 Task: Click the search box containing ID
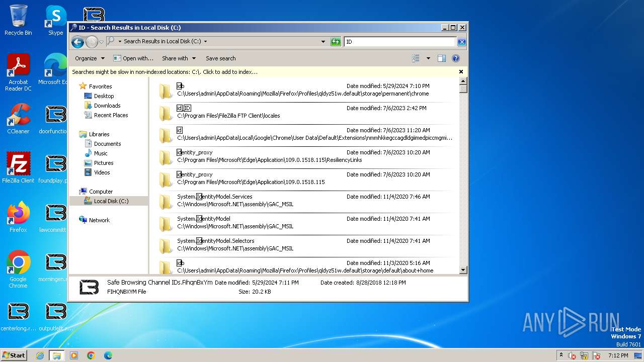click(x=400, y=42)
